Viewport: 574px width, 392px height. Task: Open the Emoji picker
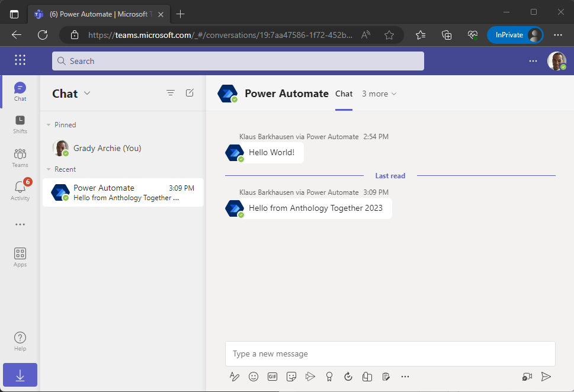[254, 377]
